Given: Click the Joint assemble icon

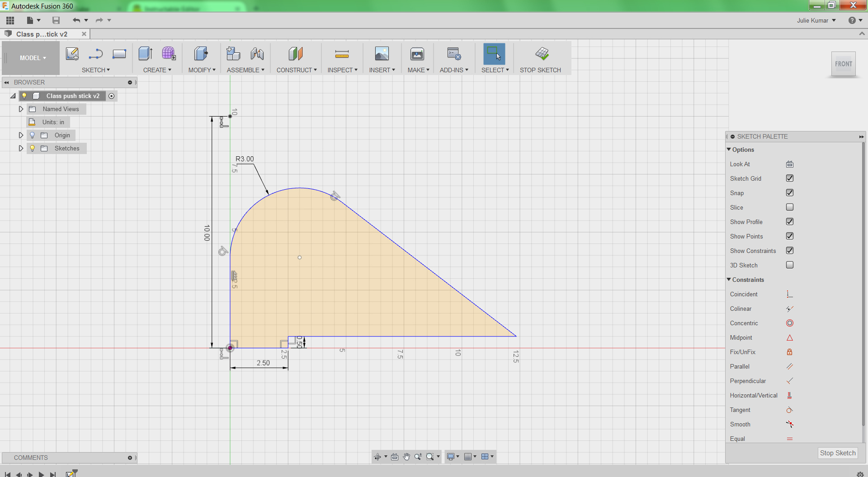Looking at the screenshot, I should (257, 54).
